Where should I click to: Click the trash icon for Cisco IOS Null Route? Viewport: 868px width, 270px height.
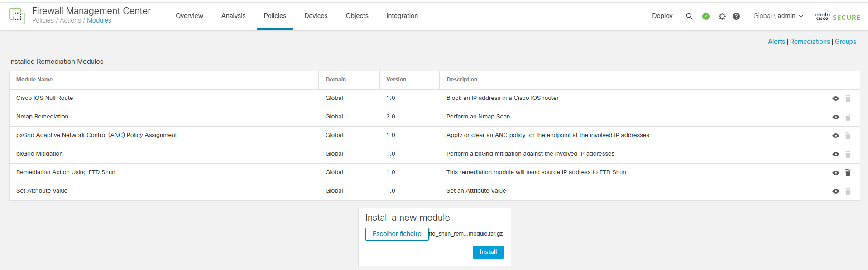[x=848, y=99]
